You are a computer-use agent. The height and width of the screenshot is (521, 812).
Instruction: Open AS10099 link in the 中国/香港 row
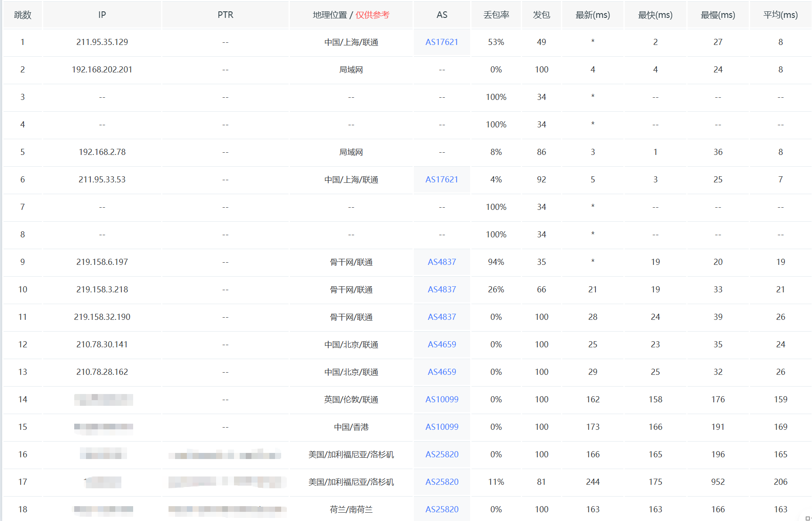(442, 427)
